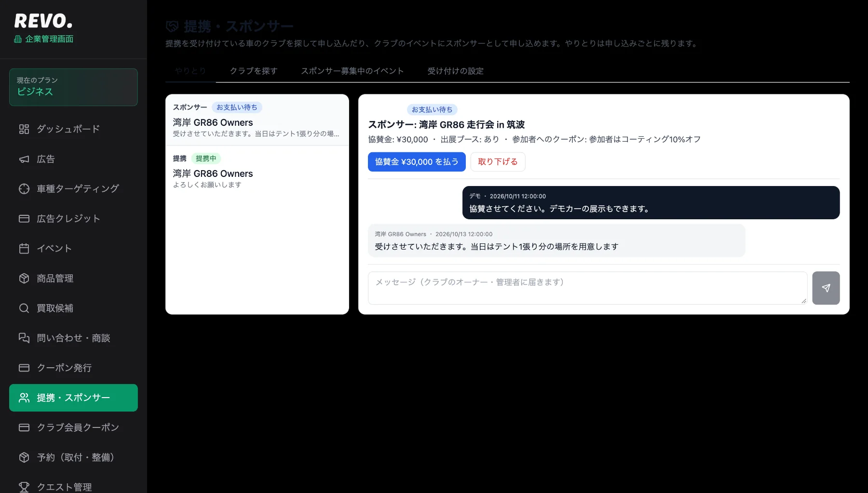Switch to the クラブを探す tab

tap(254, 71)
